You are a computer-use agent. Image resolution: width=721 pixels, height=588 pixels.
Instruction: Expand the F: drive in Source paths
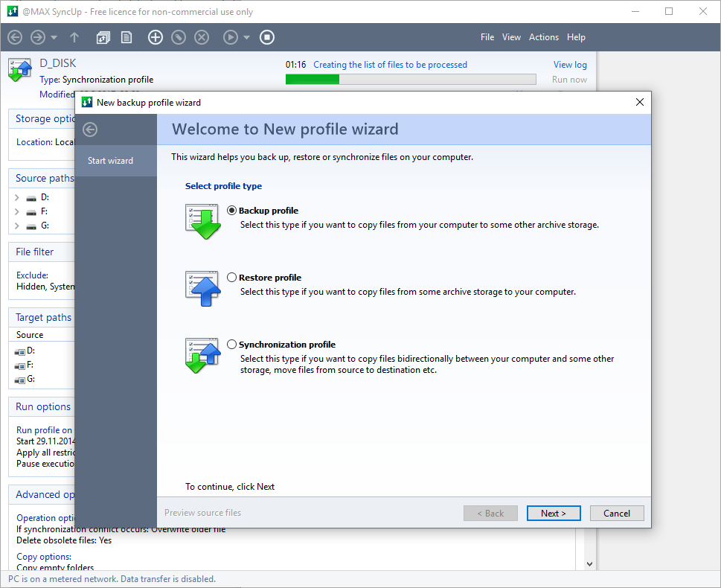17,211
